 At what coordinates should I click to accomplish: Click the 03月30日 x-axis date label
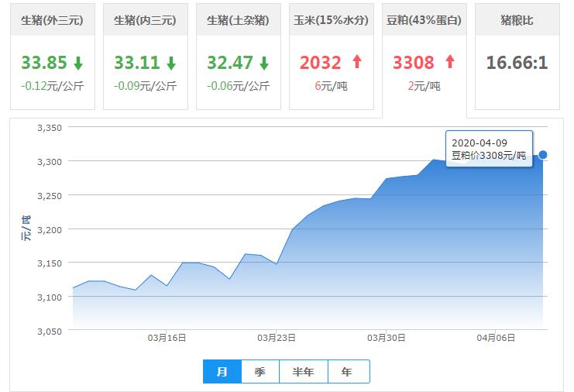tap(387, 338)
